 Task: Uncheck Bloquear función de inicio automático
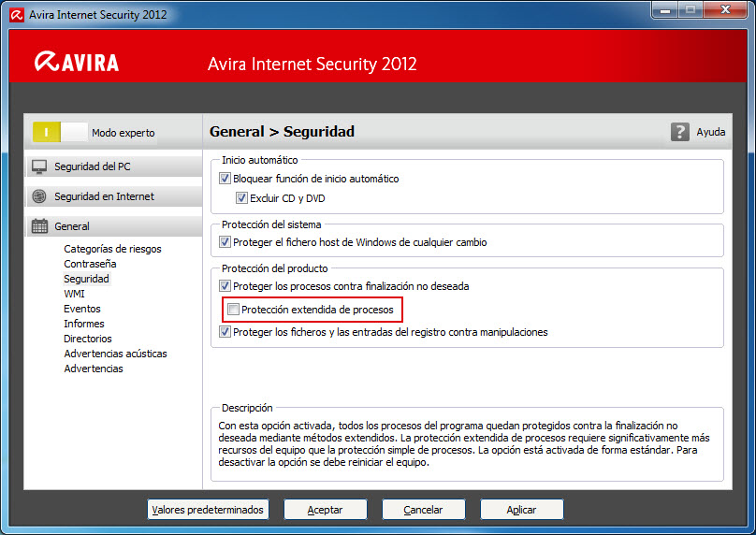[225, 179]
